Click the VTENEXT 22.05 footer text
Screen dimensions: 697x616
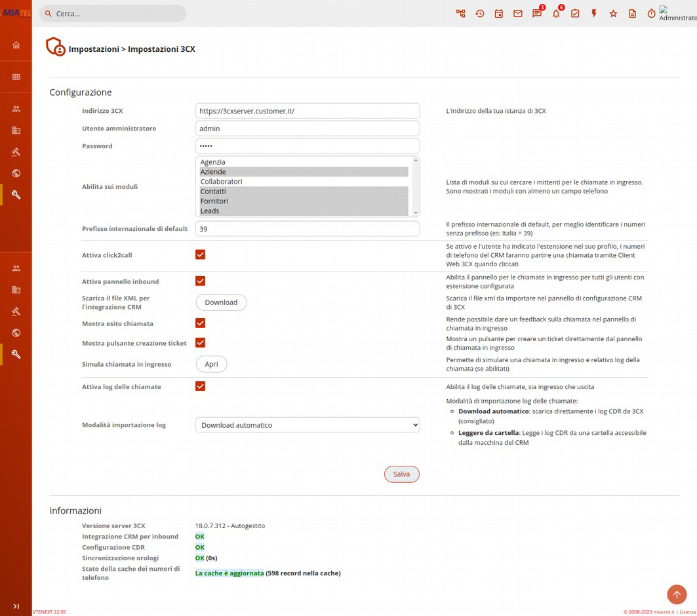click(x=49, y=612)
